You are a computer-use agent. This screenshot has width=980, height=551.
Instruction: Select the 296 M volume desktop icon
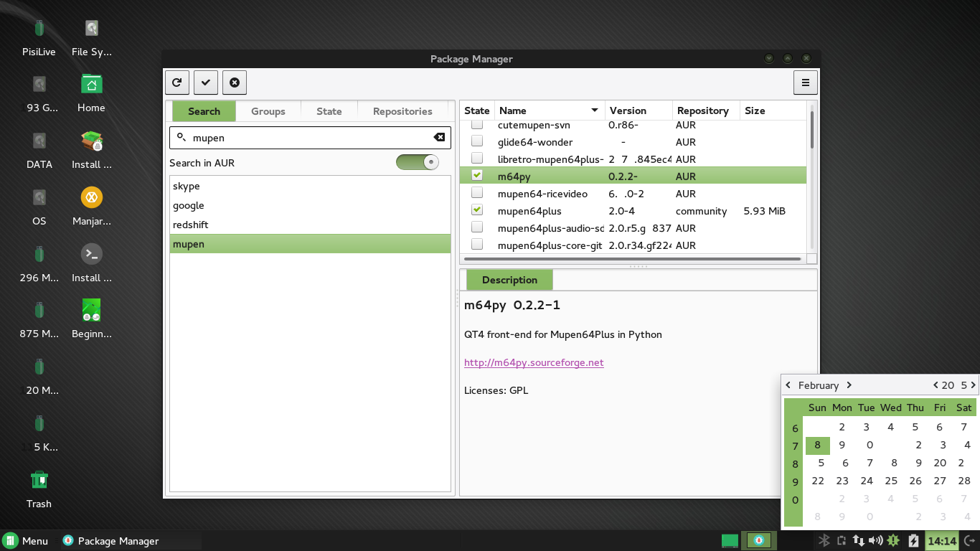39,263
